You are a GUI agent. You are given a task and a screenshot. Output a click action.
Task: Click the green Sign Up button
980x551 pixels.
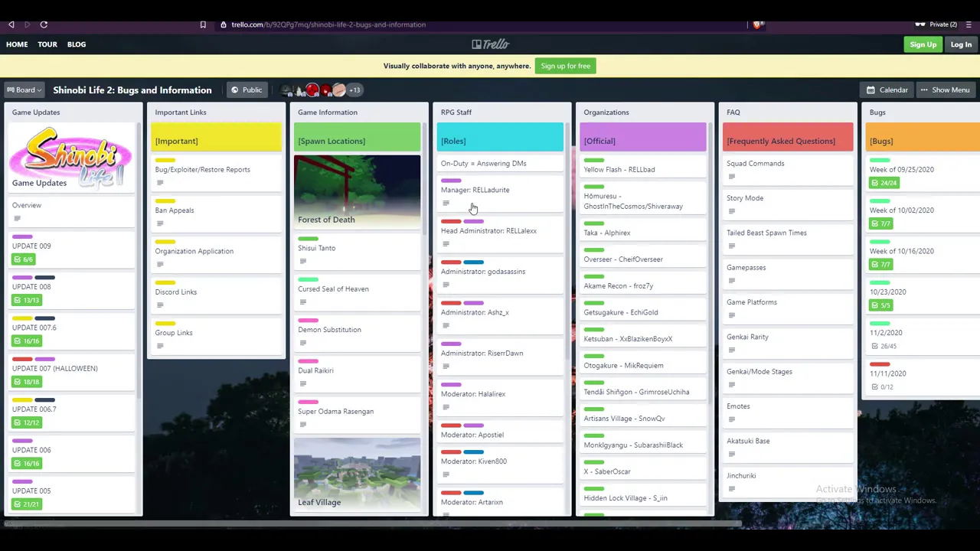click(x=923, y=44)
